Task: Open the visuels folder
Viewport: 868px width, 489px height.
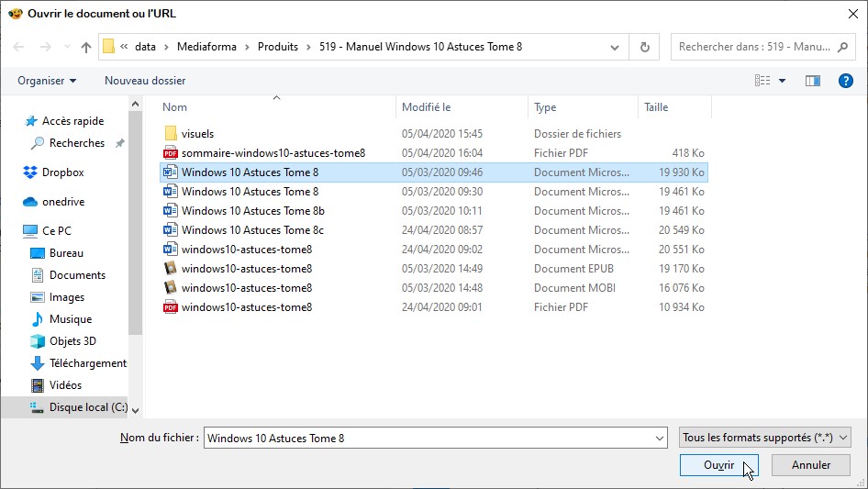Action: 197,134
